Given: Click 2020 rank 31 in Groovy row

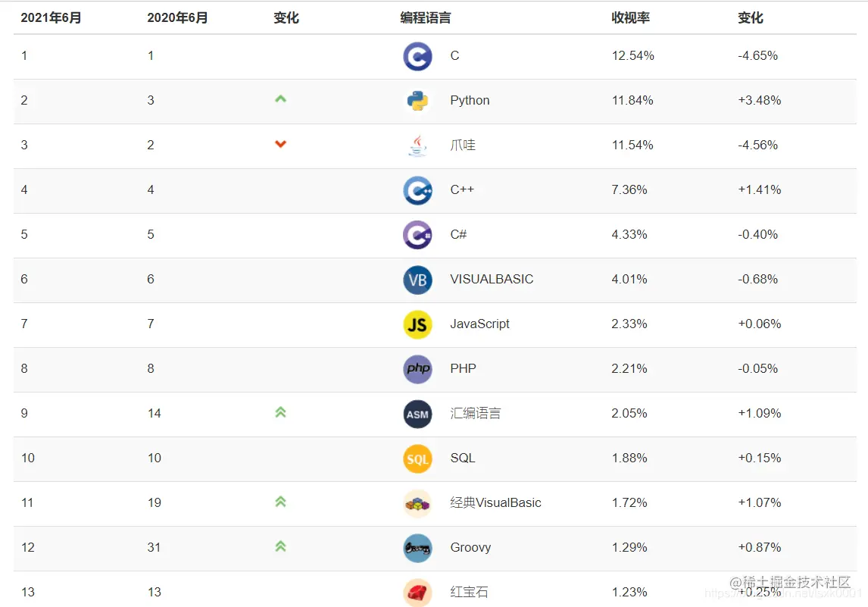Looking at the screenshot, I should [154, 548].
